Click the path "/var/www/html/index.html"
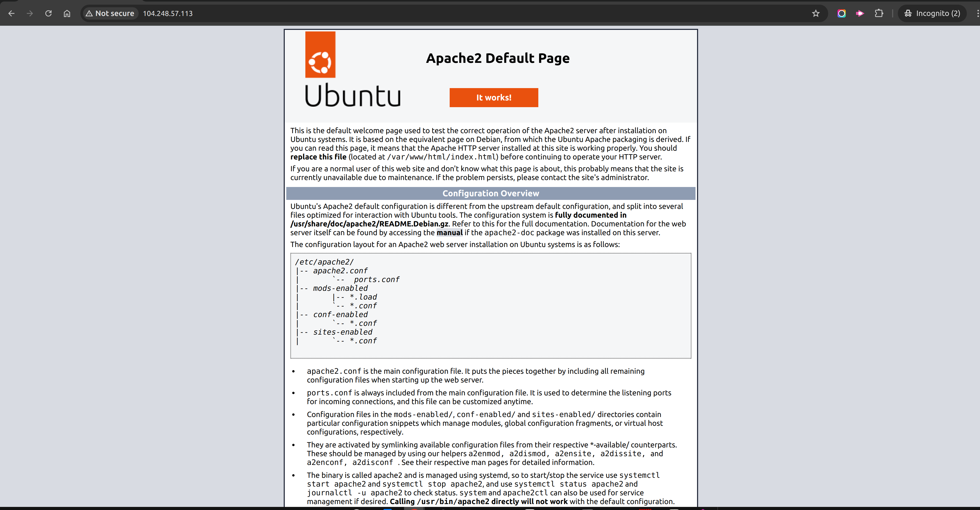This screenshot has height=510, width=980. coord(441,157)
